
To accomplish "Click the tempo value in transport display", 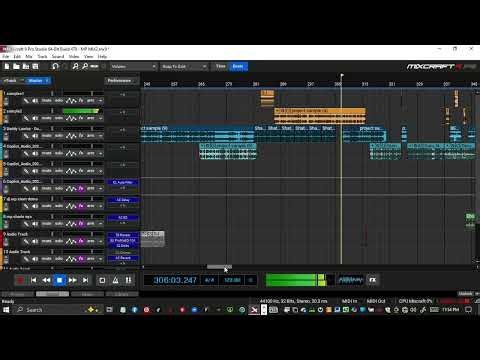I will 232,280.
